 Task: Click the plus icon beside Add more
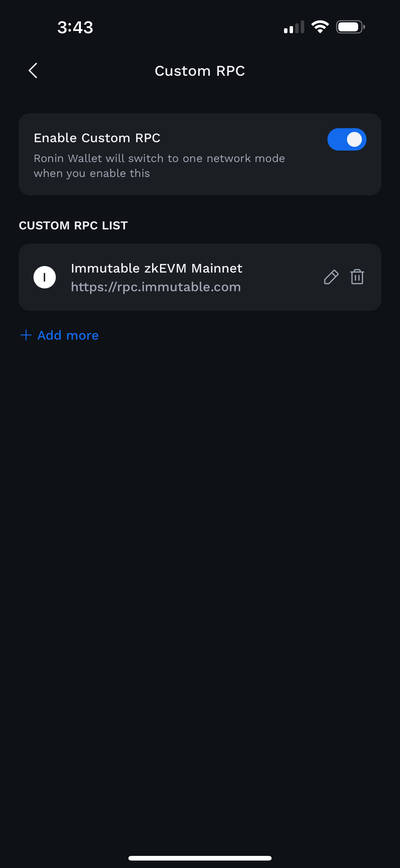pos(26,335)
